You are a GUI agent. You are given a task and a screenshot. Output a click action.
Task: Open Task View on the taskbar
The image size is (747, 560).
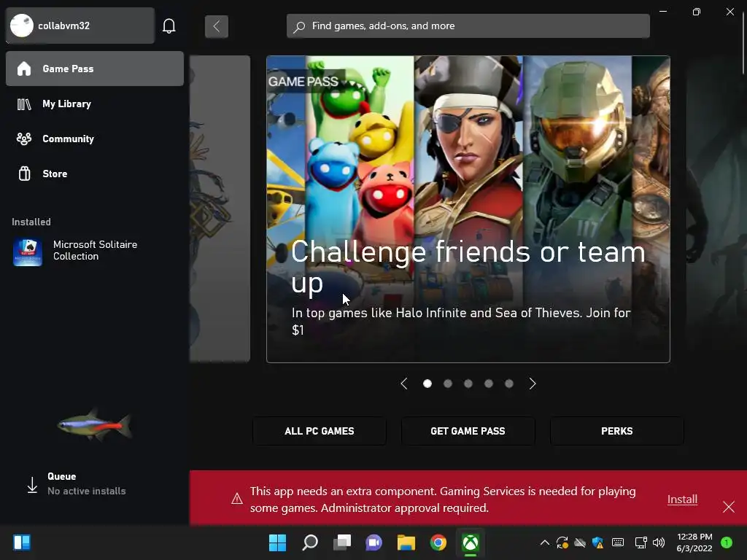342,542
